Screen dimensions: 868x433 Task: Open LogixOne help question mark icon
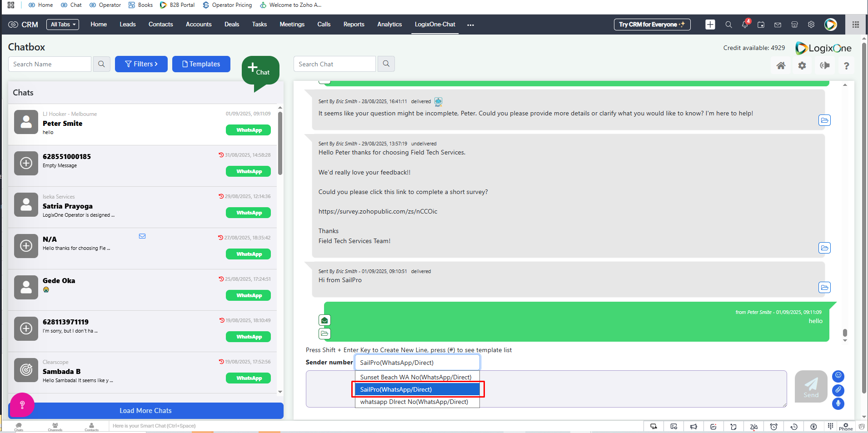pos(846,65)
